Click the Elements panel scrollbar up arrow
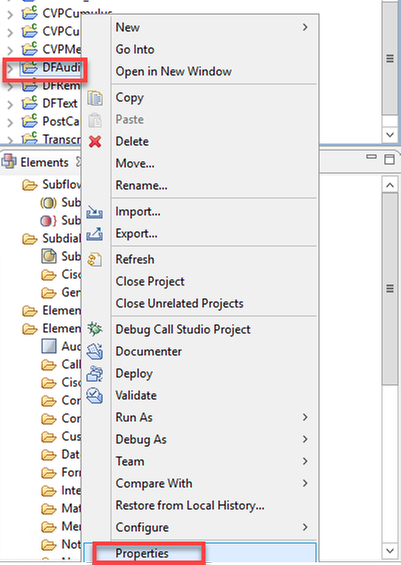 pyautogui.click(x=390, y=185)
